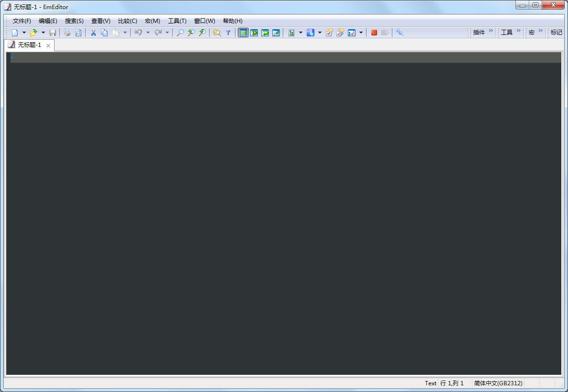
Task: Open the 编辑(E) menu
Action: [x=48, y=21]
